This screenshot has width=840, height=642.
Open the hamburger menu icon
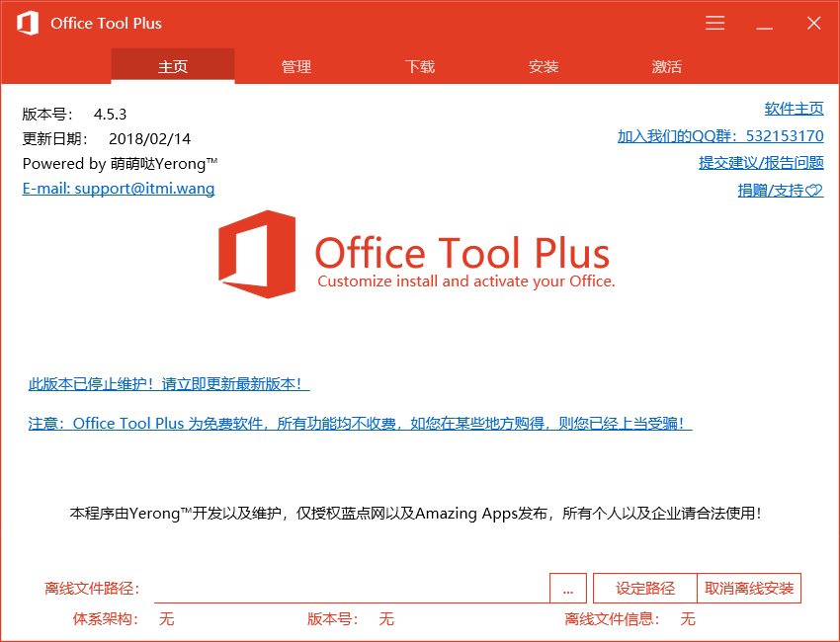[x=715, y=24]
